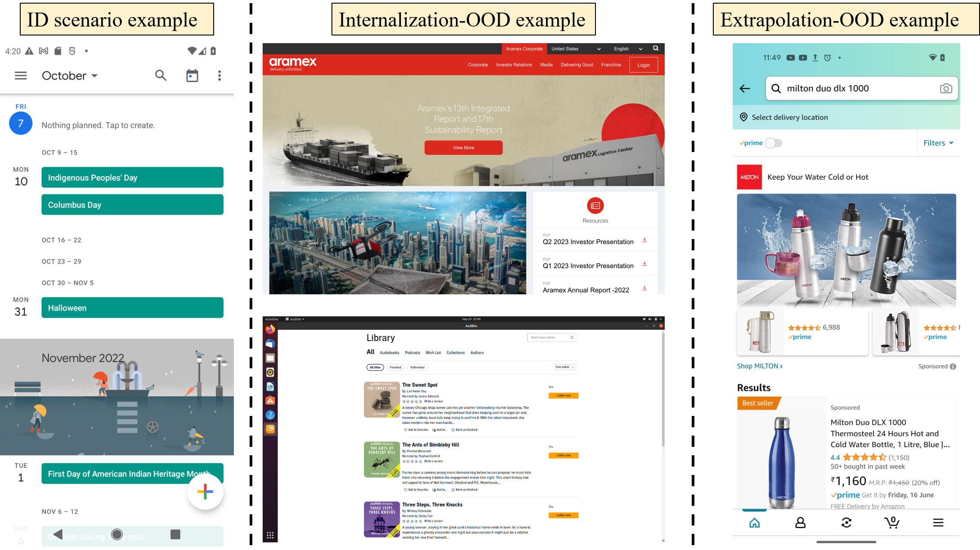Click the Aramex Login button

point(643,65)
